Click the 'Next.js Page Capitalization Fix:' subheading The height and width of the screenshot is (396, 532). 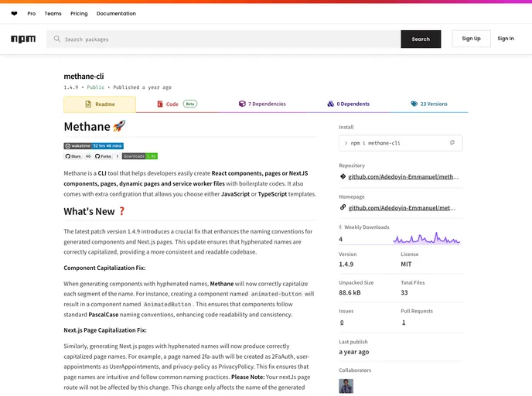point(105,330)
